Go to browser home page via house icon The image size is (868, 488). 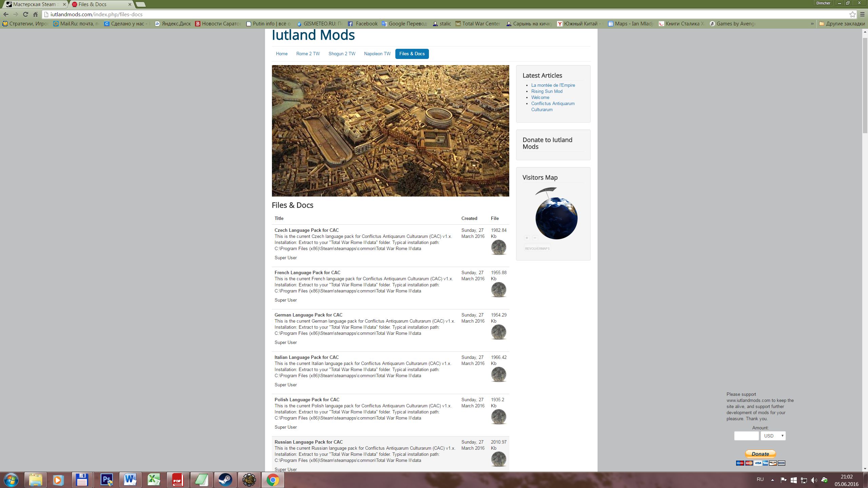point(35,14)
